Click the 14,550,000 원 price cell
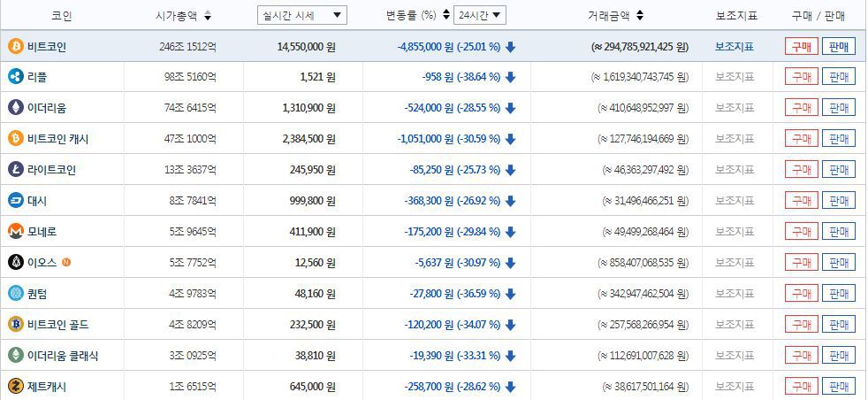Viewport: 868px width, 400px height. (306, 47)
